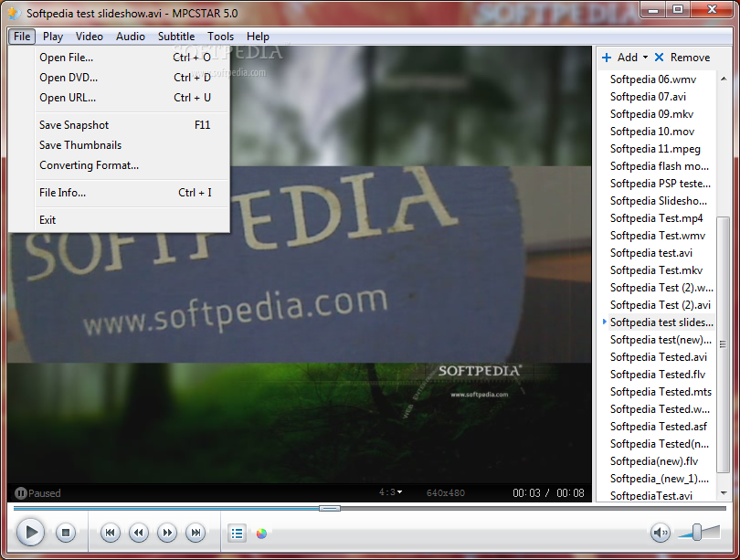Click the MPCSTAR title bar app icon
Viewport: 740px width, 560px height.
pyautogui.click(x=14, y=13)
